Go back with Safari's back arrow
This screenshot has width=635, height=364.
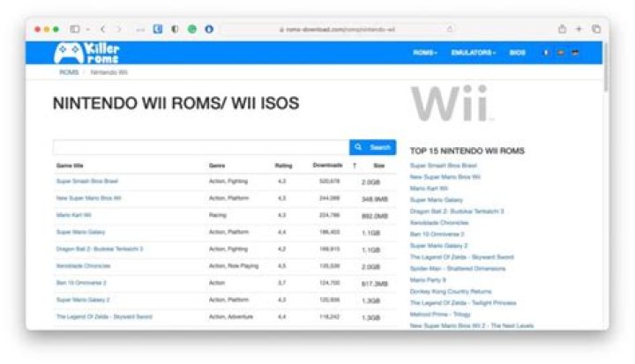pyautogui.click(x=103, y=29)
